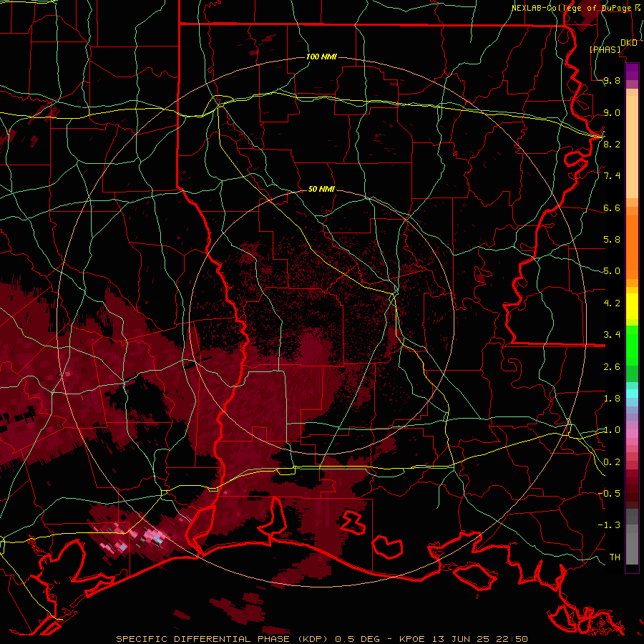Click the bright pink high-KDP storm cell

[x=154, y=536]
